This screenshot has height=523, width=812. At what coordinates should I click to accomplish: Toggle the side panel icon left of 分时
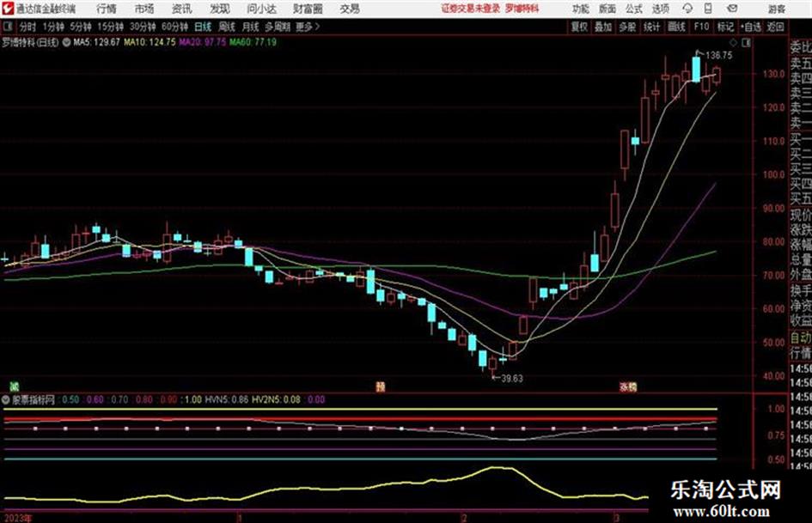tap(7, 27)
